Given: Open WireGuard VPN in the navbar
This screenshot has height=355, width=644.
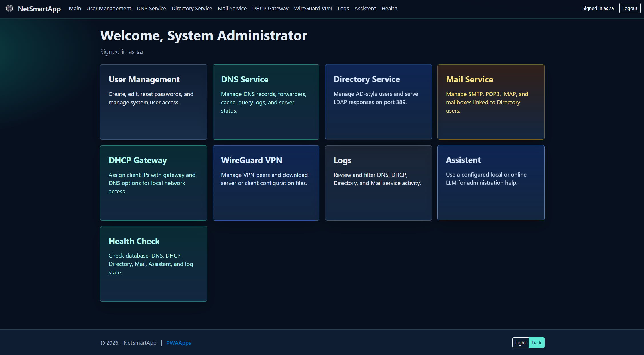Looking at the screenshot, I should point(313,8).
